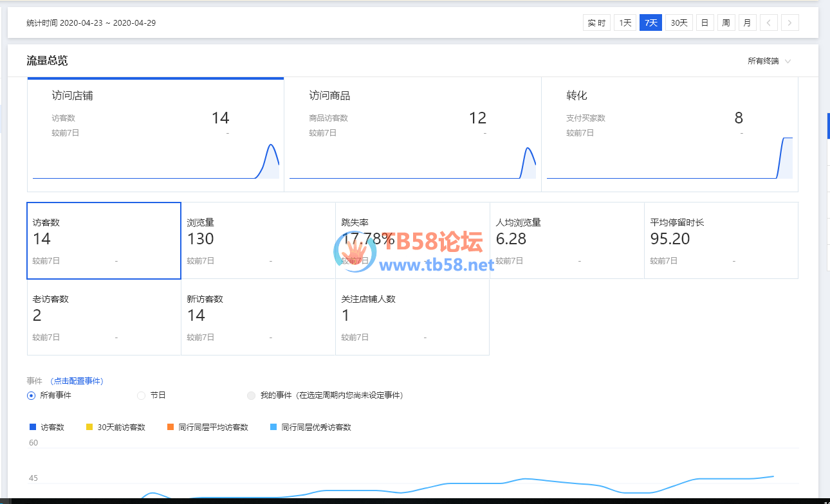The height and width of the screenshot is (504, 830).
Task: Click the 浏览量 value 130
Action: click(x=200, y=239)
